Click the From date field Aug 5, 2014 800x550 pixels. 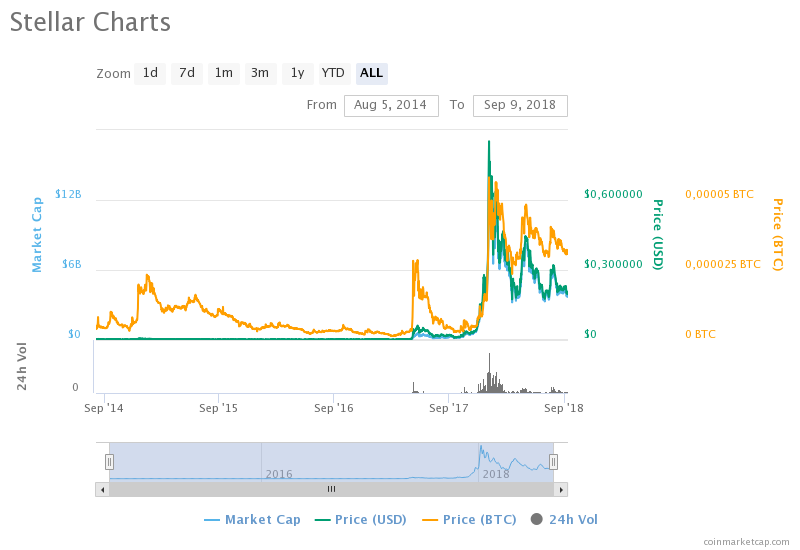point(391,106)
